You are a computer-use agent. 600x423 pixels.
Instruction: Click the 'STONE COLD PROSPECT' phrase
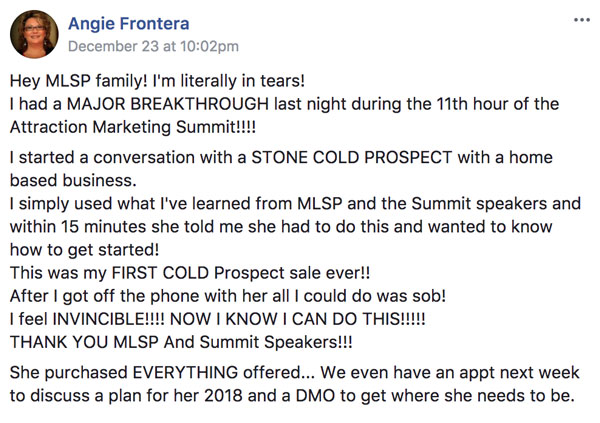coord(352,157)
